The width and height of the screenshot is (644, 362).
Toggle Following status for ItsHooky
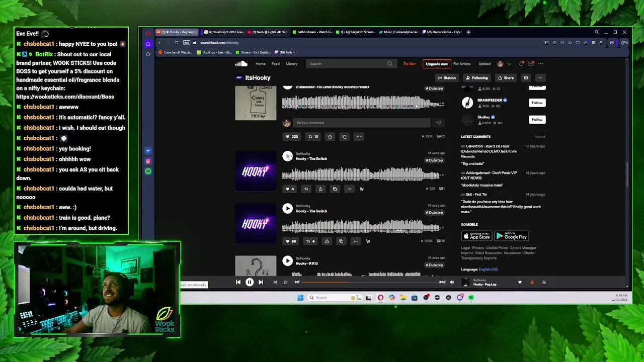476,78
